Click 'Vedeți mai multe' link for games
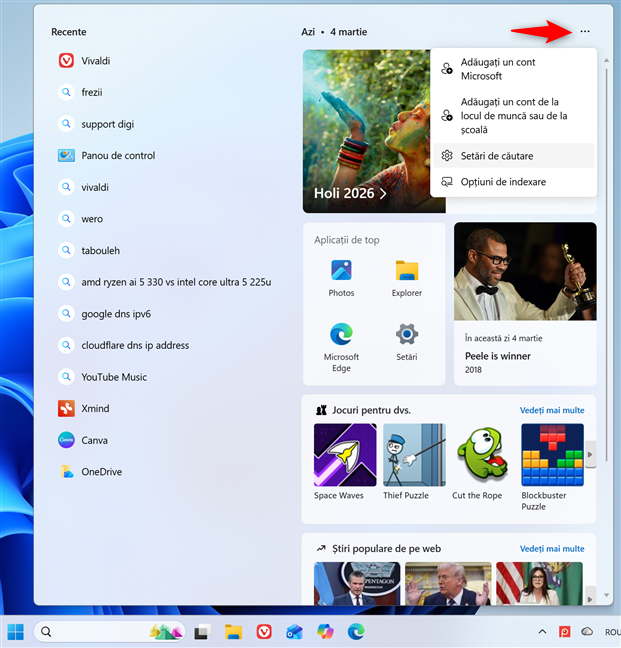Screen dimensions: 621x648 point(551,410)
